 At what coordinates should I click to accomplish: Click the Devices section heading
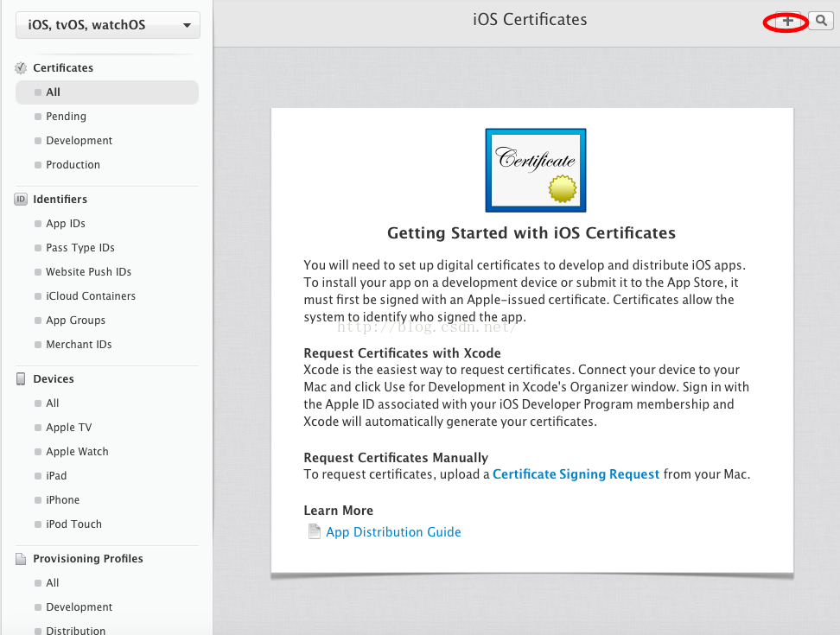[54, 379]
